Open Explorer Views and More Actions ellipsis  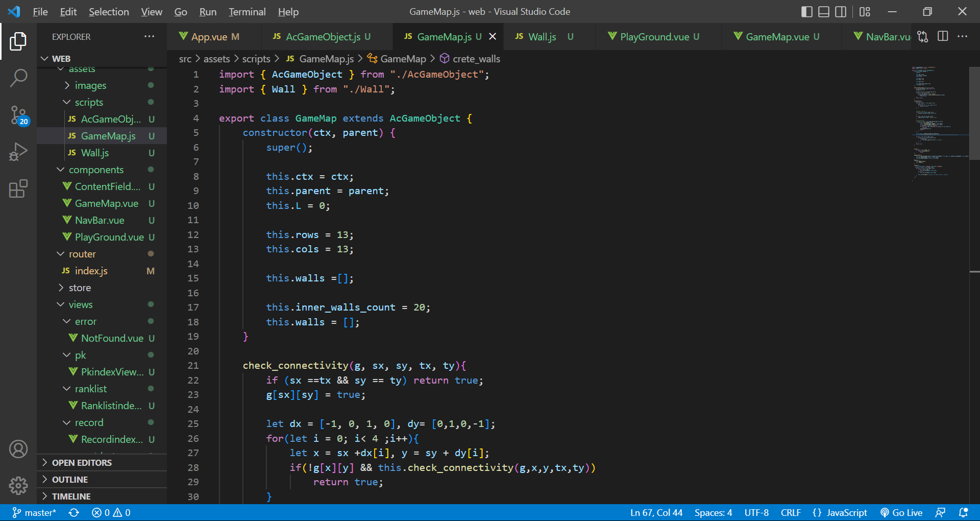[149, 37]
